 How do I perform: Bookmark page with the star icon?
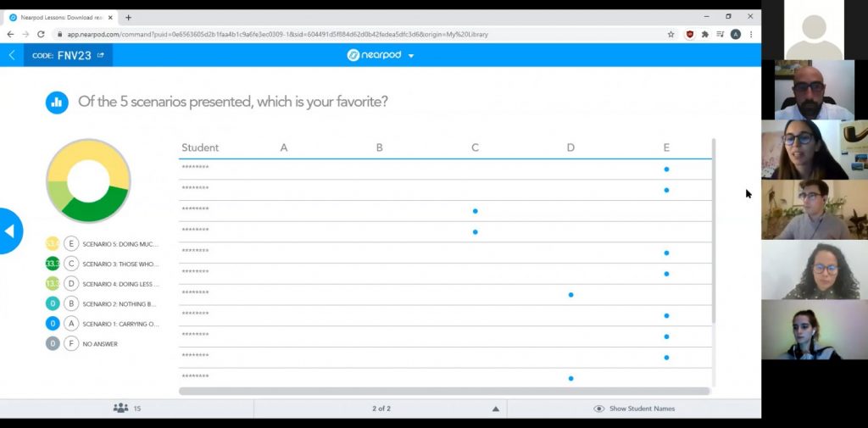click(x=671, y=35)
